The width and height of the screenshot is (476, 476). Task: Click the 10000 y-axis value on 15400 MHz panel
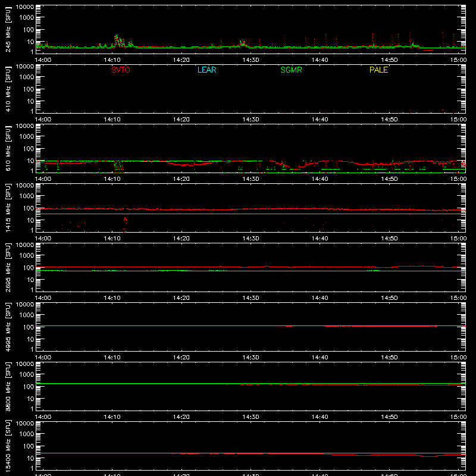[25, 424]
